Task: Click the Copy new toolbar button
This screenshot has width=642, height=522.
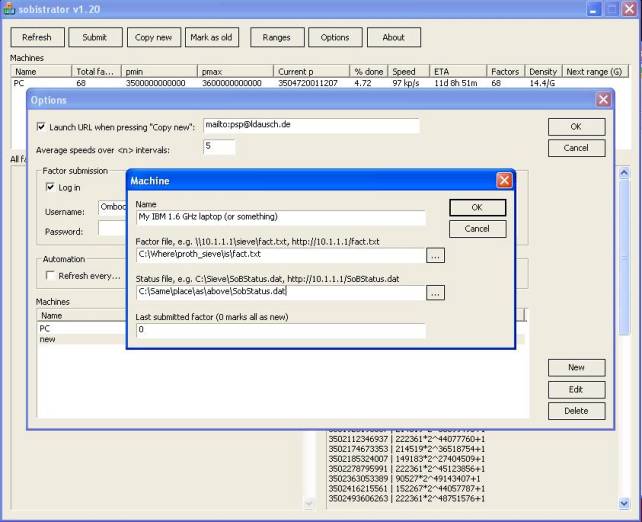Action: pyautogui.click(x=153, y=38)
